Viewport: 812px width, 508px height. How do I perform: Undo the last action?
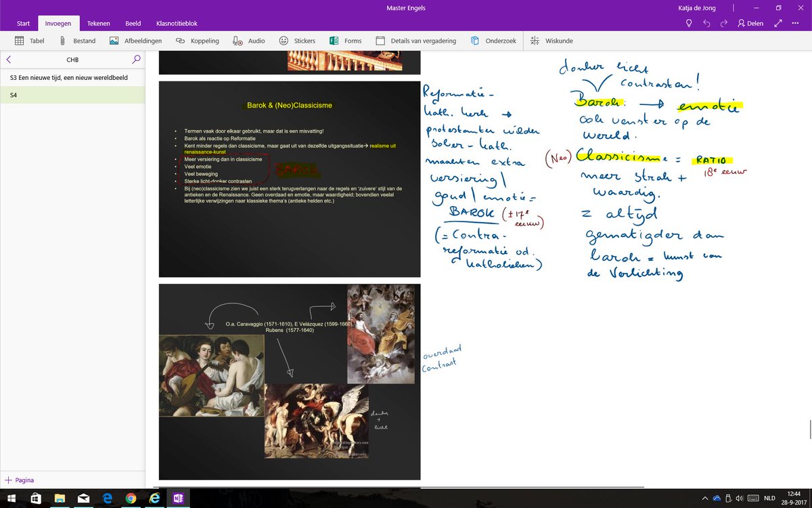coord(706,23)
